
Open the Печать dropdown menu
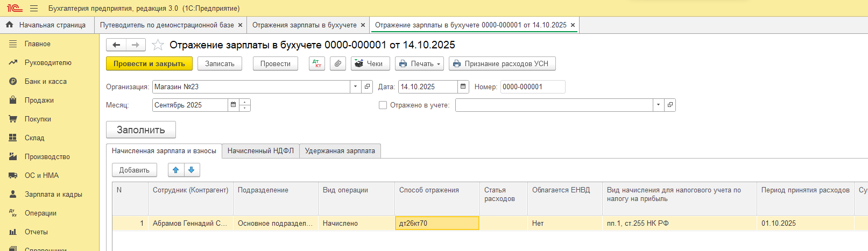(x=419, y=63)
